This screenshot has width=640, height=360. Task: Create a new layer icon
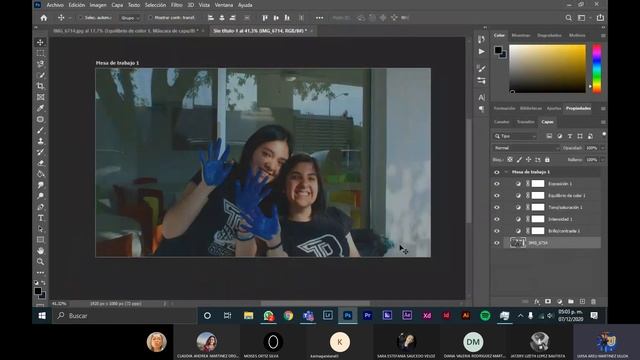[x=582, y=302]
